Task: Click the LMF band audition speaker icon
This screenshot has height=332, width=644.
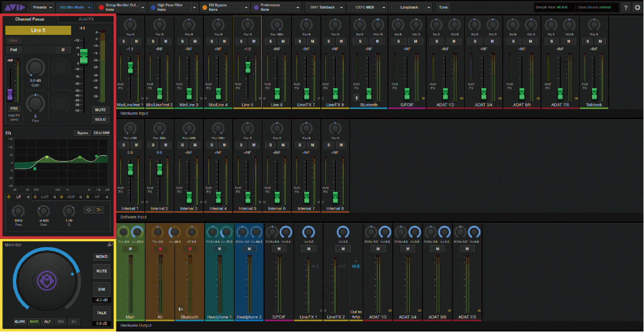Action: pyautogui.click(x=54, y=197)
